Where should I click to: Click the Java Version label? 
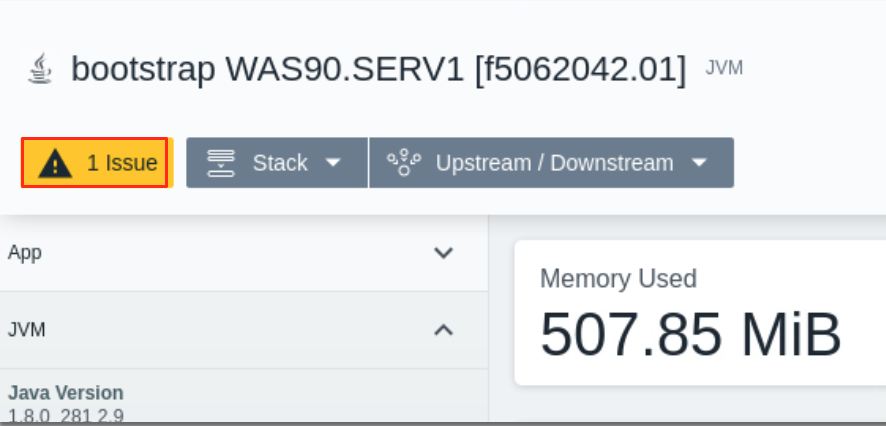tap(66, 393)
